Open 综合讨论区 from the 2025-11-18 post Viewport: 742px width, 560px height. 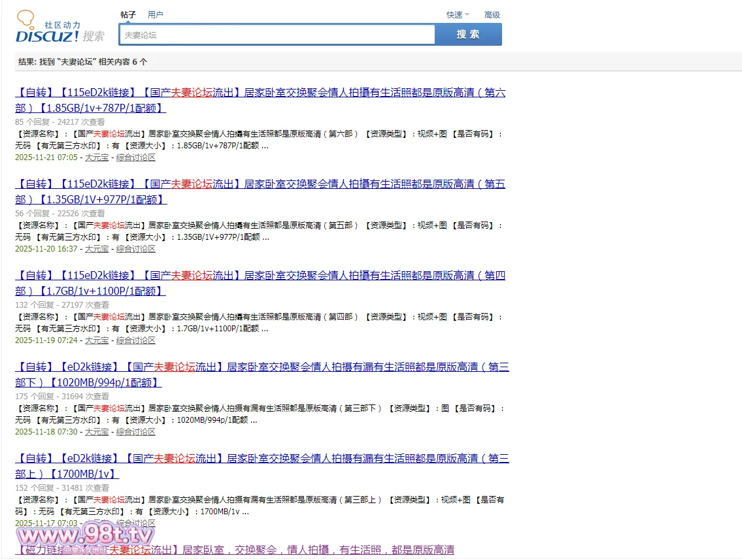136,432
